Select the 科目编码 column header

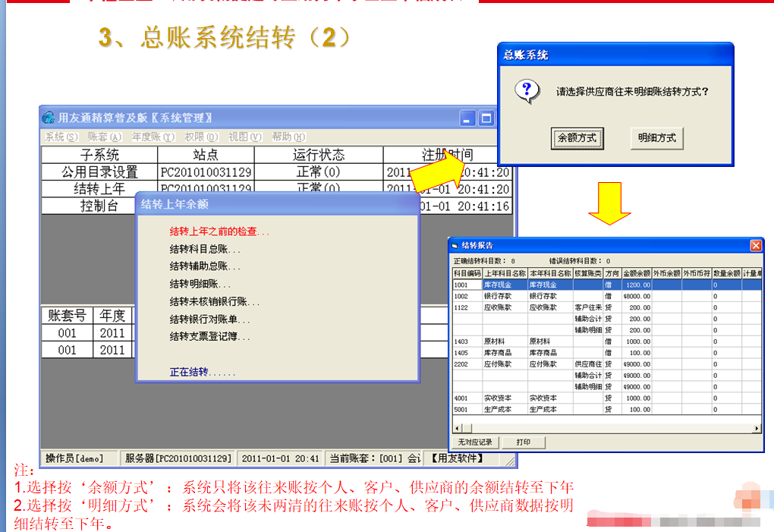point(467,273)
